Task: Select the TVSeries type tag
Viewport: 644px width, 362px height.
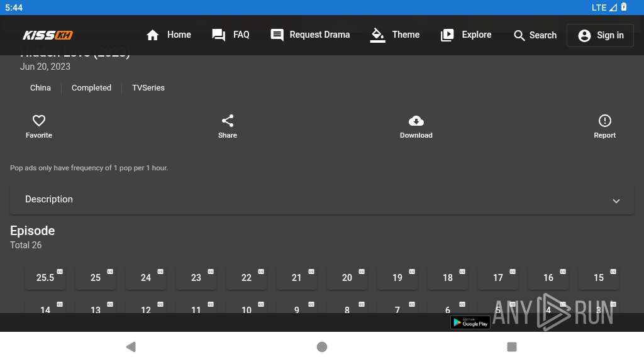Action: [148, 88]
